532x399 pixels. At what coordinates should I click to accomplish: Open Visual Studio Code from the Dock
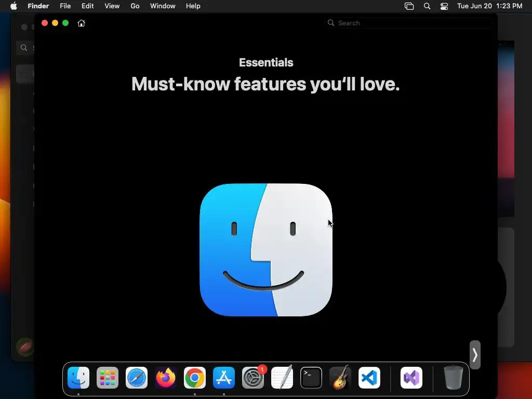click(x=369, y=378)
